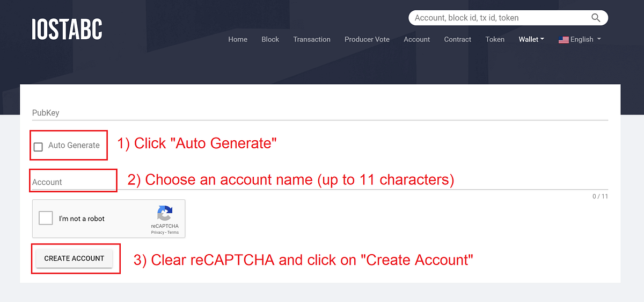Click the reCAPTCHA logo icon
The image size is (644, 302).
[x=165, y=212]
